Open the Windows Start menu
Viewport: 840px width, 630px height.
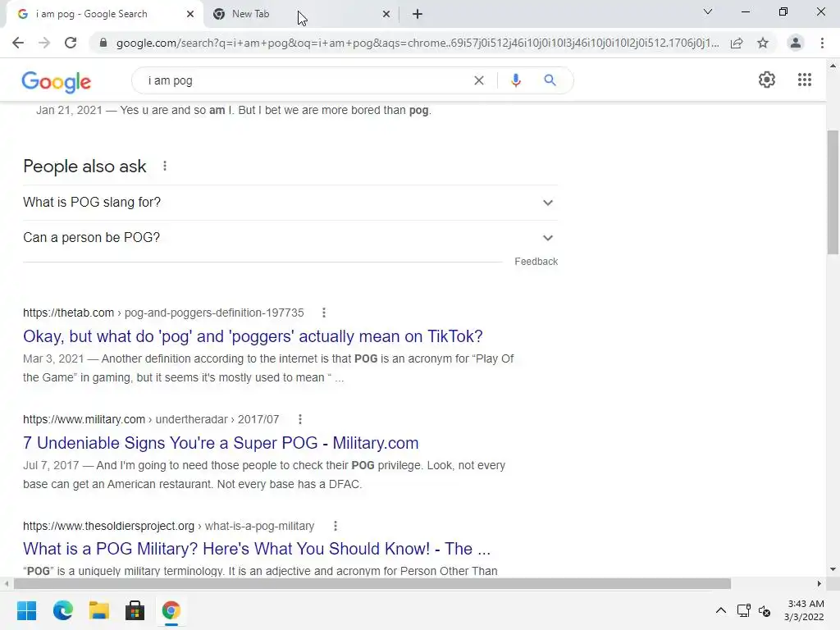[27, 610]
